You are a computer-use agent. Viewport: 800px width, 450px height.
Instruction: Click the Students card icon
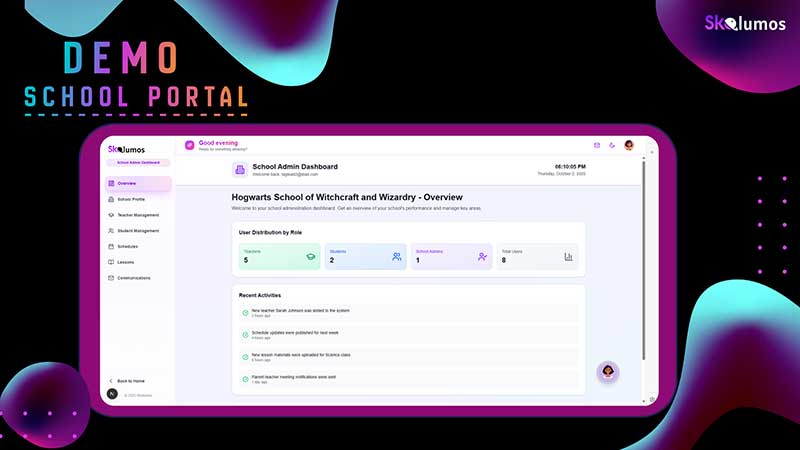397,257
